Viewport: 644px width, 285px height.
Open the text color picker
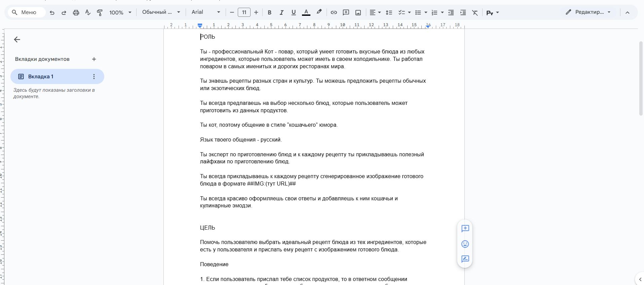coord(306,12)
